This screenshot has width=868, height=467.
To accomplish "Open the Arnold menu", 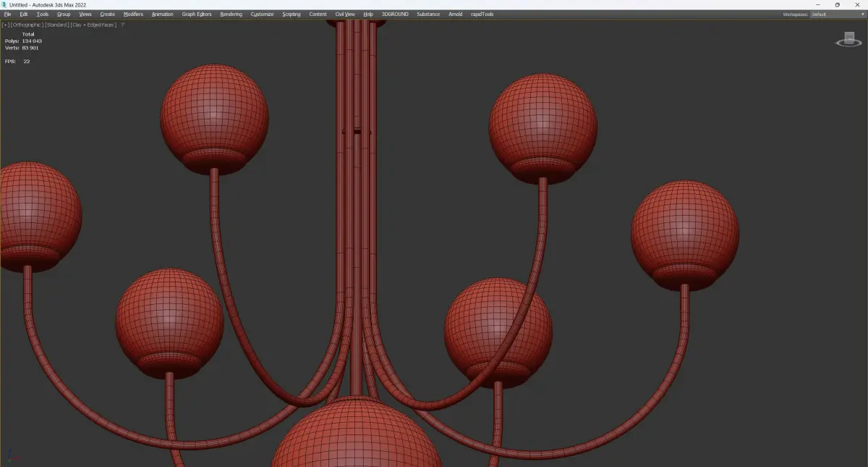I will tap(455, 14).
